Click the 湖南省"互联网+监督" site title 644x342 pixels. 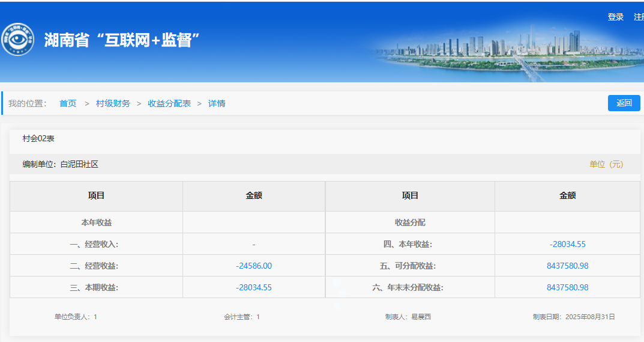click(x=122, y=40)
